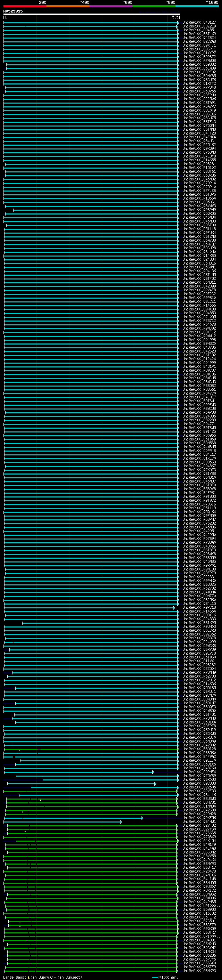Screen dimensions: 222x980
Task: Select the UniRef100_Q42688 label
Action: tap(199, 810)
